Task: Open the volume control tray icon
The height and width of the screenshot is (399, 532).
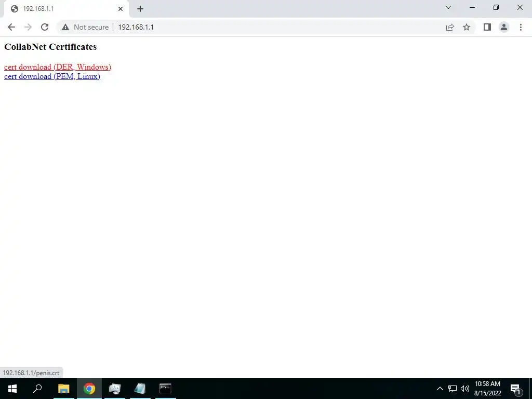Action: coord(465,389)
